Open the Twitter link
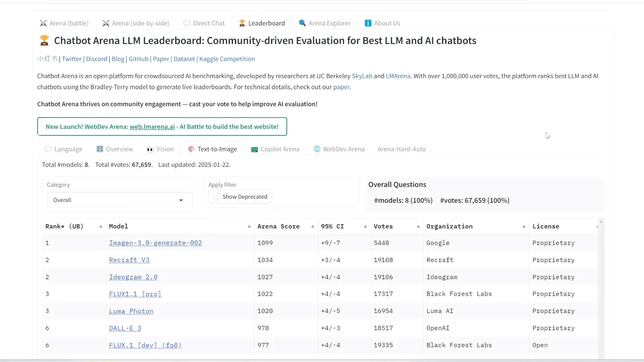 point(72,59)
